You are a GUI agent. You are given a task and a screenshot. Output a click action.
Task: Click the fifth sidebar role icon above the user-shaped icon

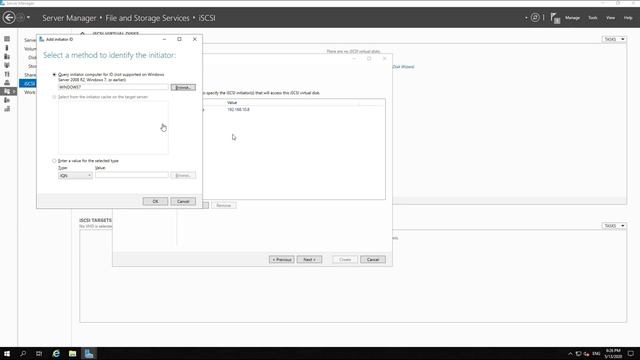[x=7, y=74]
